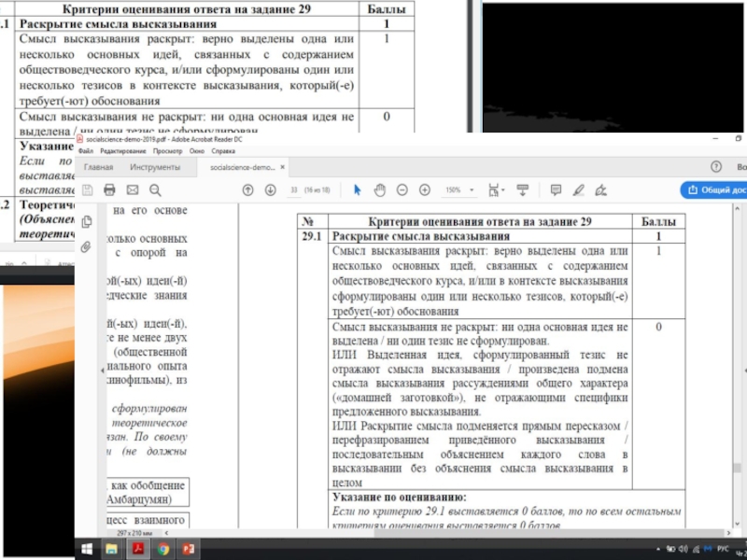The image size is (747, 560).
Task: Zoom out with the minus button
Action: click(x=402, y=189)
